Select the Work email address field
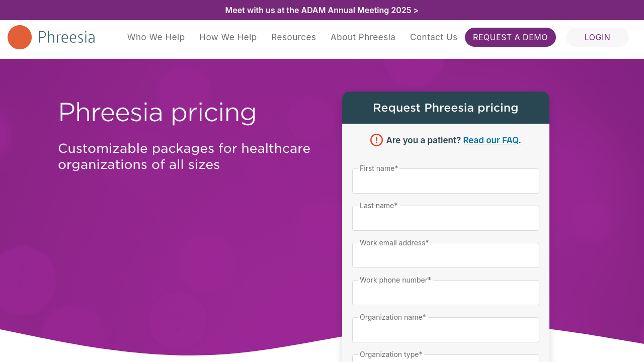 click(x=445, y=256)
